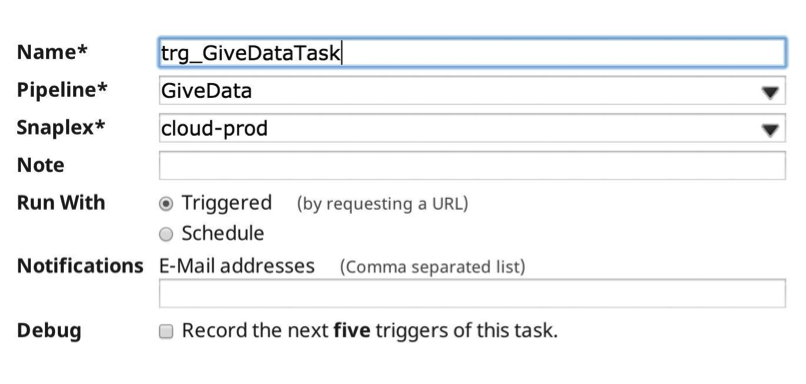This screenshot has height=384, width=806.
Task: Click the cloud-prod Snaplex combo box
Action: (x=472, y=128)
